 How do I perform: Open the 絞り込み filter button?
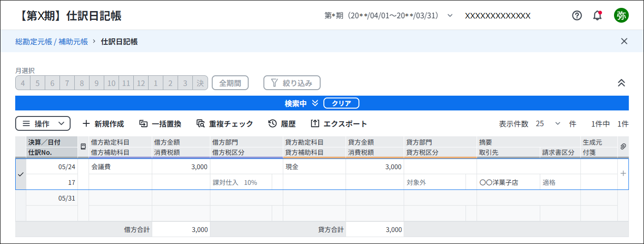tap(292, 83)
